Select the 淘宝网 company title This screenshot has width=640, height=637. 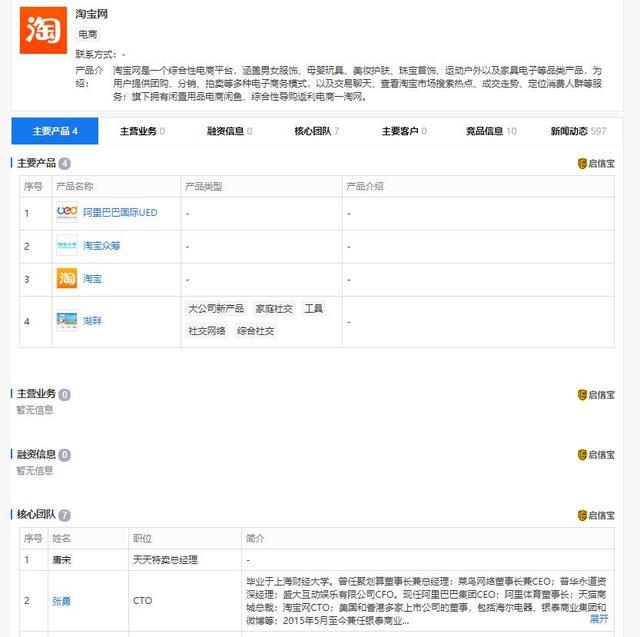click(x=91, y=14)
